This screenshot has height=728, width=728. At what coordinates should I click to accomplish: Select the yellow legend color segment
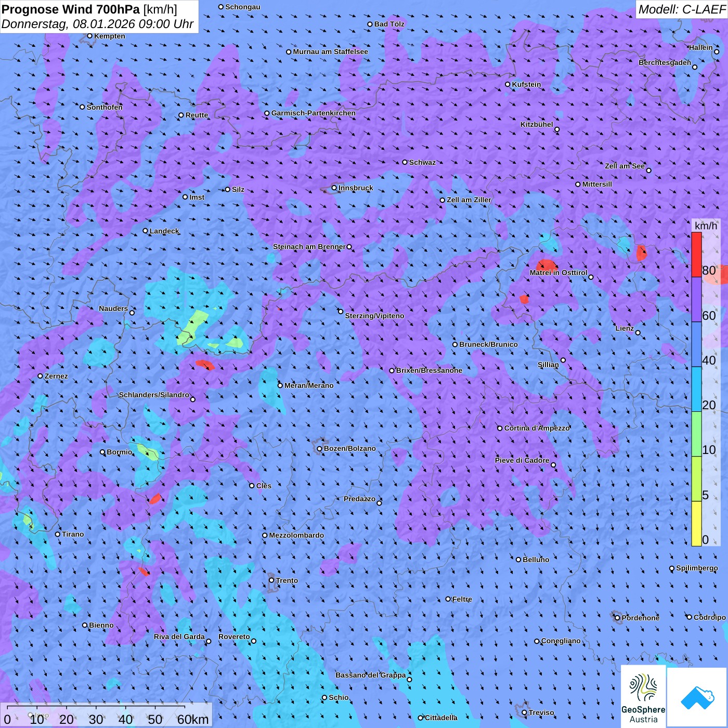coord(696,524)
